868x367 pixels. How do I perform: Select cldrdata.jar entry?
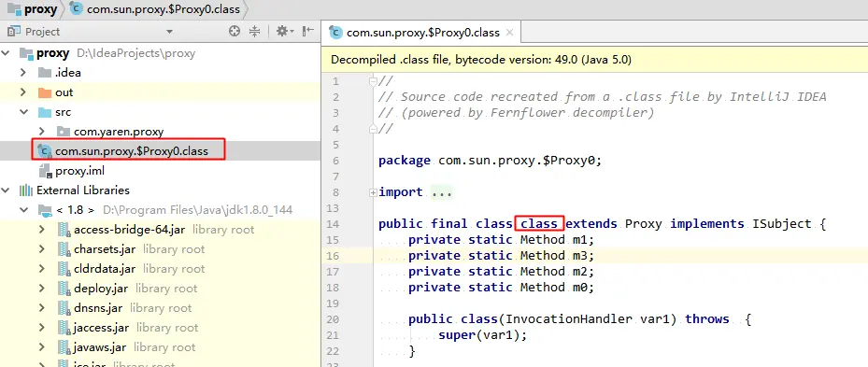tap(105, 268)
